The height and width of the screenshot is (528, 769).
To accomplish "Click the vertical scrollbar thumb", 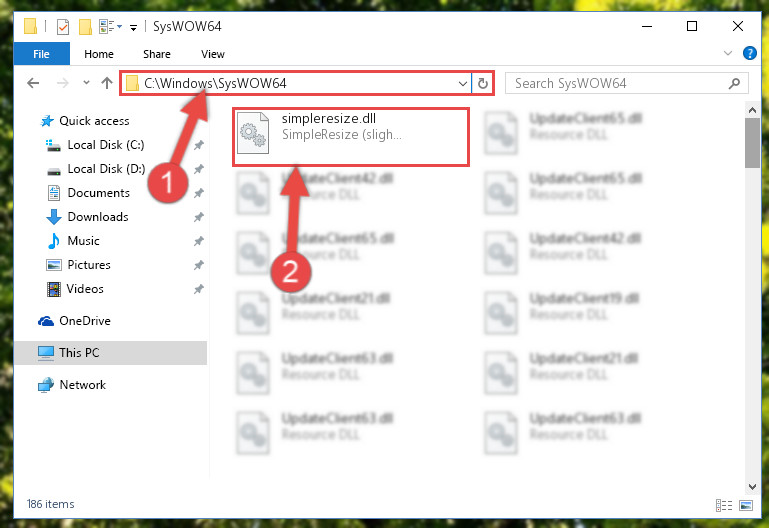I will 752,143.
